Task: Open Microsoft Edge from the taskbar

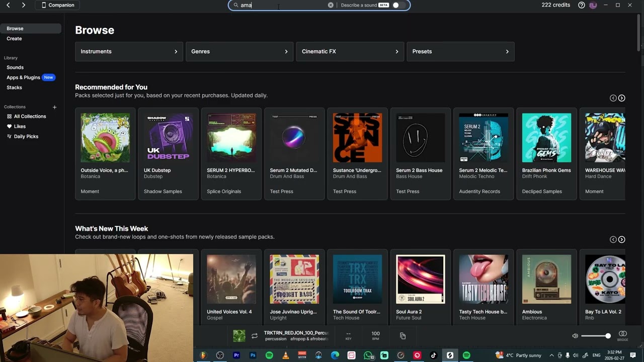Action: [335, 355]
